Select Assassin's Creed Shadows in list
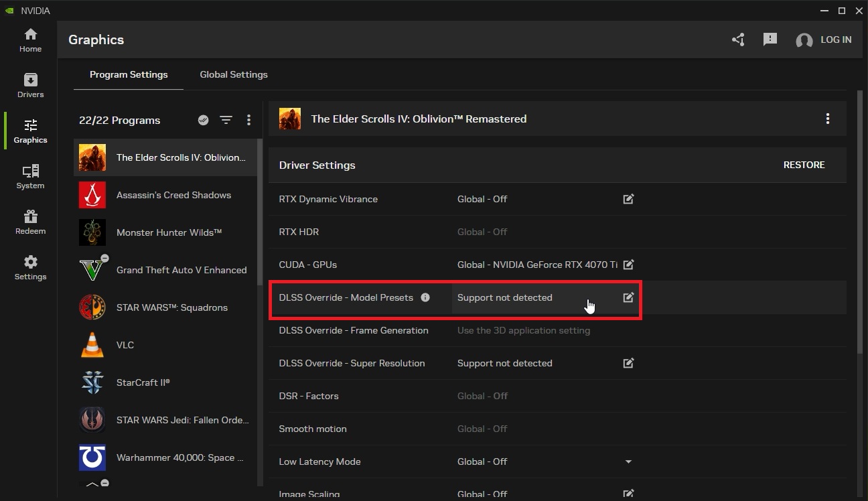Screen dimensions: 868x501 coord(165,195)
